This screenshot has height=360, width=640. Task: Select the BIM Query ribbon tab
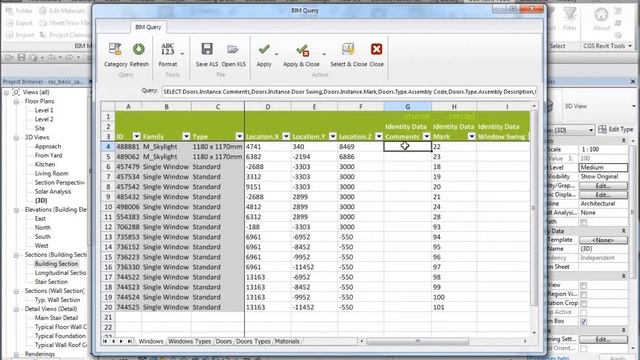[x=148, y=27]
